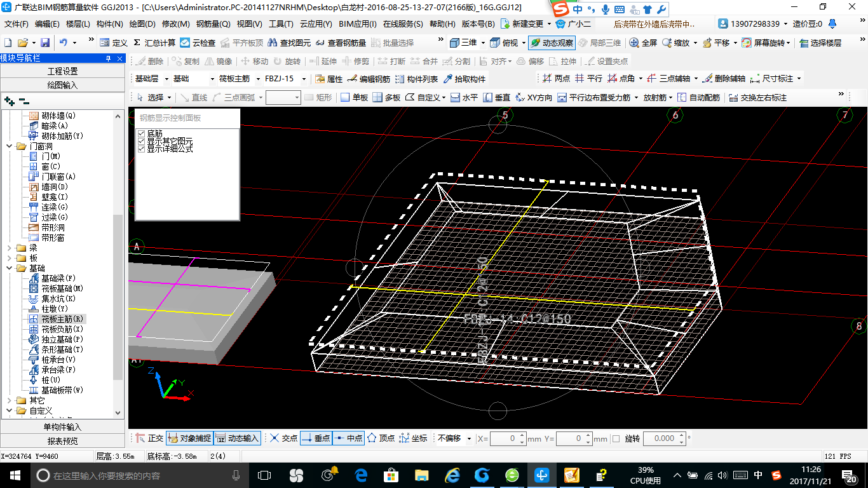Open the 钢筋量(Q) menu

click(x=213, y=24)
